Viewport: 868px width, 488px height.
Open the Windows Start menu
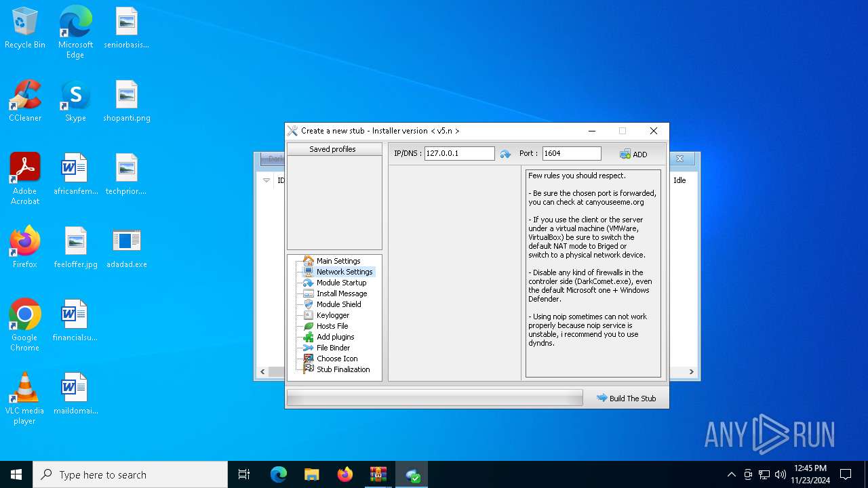click(x=16, y=474)
